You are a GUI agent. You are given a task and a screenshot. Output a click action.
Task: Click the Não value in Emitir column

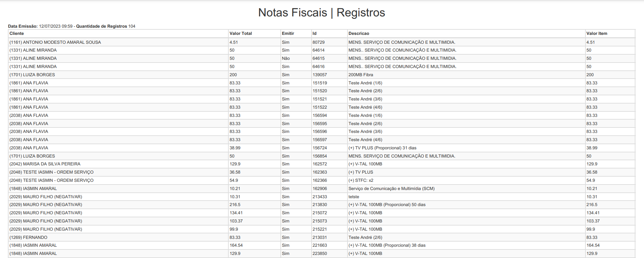click(286, 58)
